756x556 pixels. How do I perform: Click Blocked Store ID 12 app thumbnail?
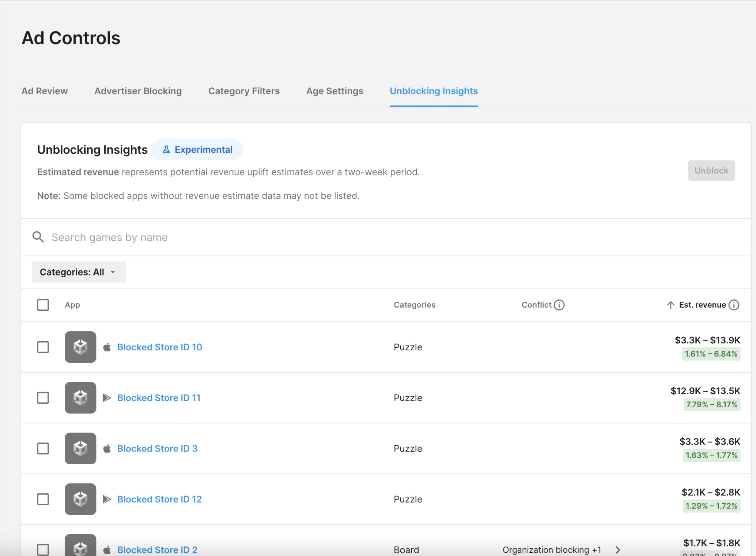coord(80,499)
